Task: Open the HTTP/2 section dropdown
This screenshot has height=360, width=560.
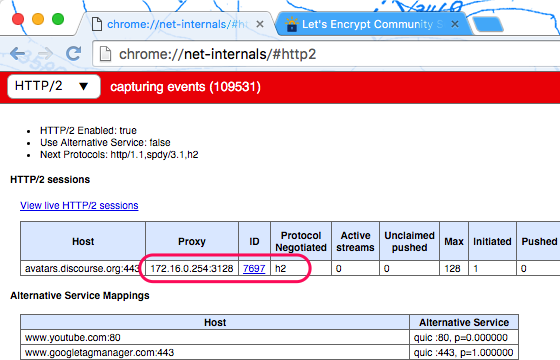Action: pos(54,86)
